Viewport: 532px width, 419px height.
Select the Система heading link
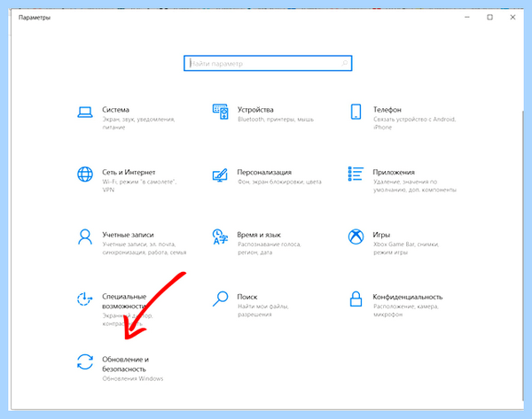[115, 110]
